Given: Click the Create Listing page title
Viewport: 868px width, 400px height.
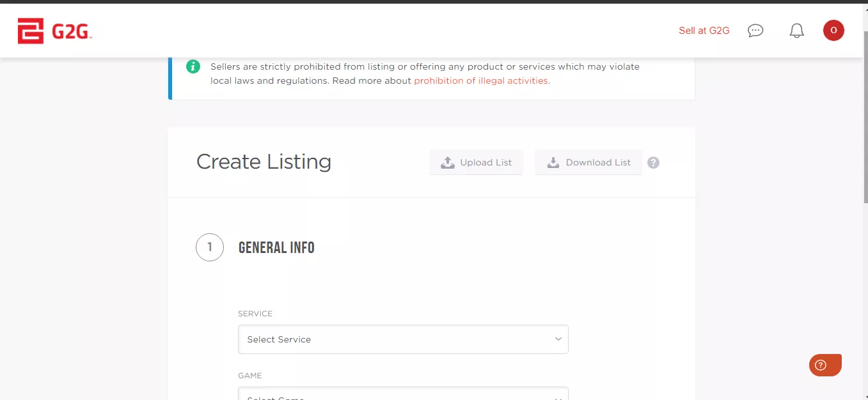Looking at the screenshot, I should tap(264, 162).
